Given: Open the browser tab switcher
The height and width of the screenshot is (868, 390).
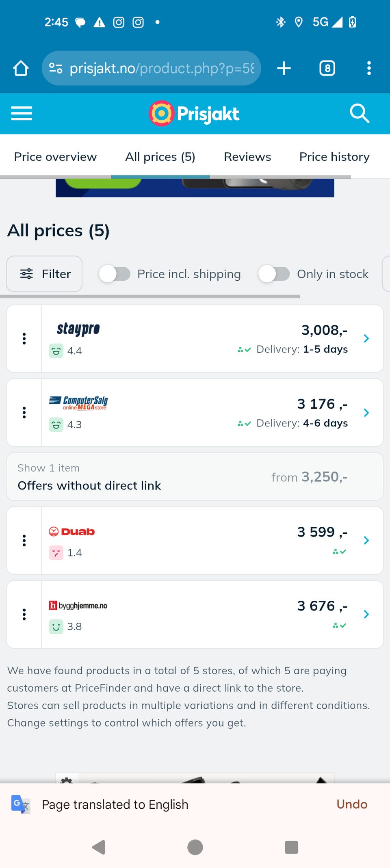Looking at the screenshot, I should pos(327,68).
